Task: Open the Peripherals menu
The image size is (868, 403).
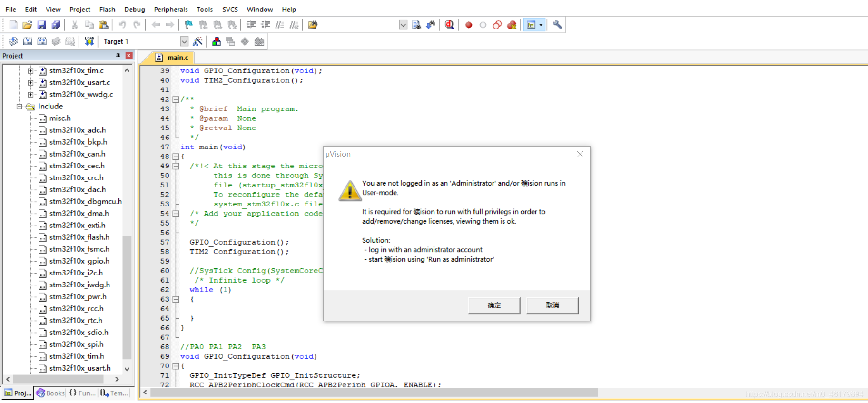Action: pyautogui.click(x=171, y=9)
